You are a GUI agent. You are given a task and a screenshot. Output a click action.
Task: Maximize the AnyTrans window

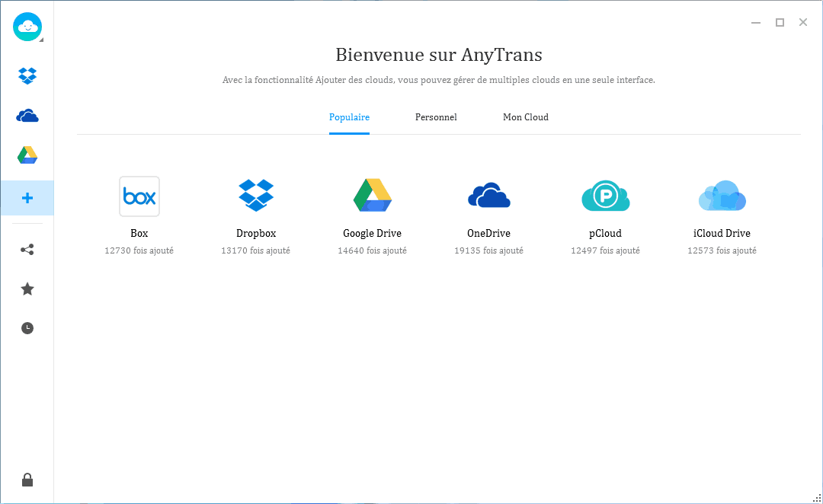coord(780,23)
